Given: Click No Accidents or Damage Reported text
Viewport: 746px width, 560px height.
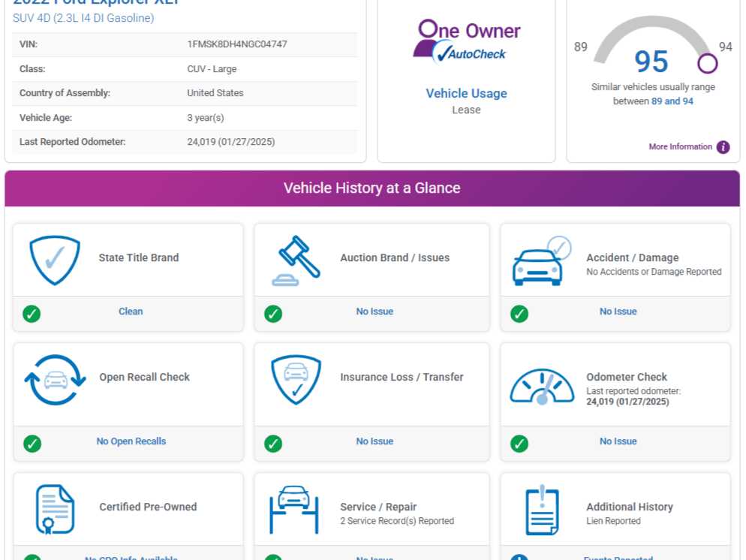Looking at the screenshot, I should pos(654,272).
